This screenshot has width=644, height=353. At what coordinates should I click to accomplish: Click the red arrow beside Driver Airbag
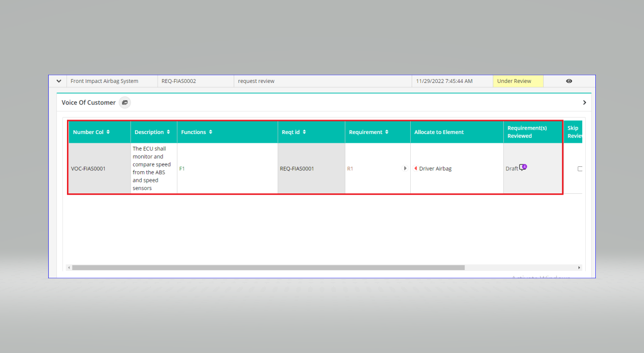[x=416, y=168]
